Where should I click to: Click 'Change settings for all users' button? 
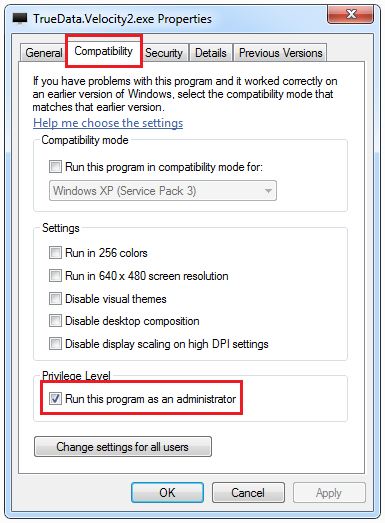tap(123, 447)
